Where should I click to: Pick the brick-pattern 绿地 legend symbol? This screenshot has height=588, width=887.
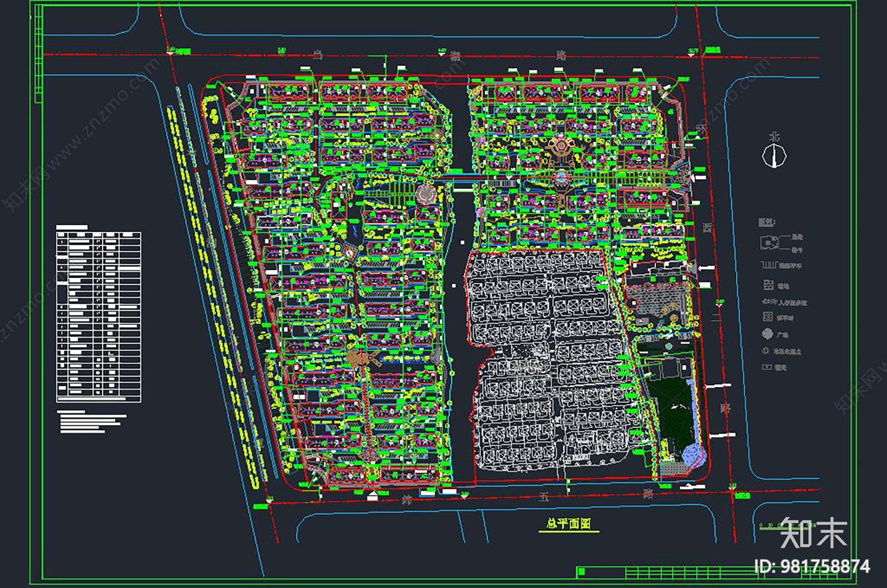pyautogui.click(x=768, y=285)
